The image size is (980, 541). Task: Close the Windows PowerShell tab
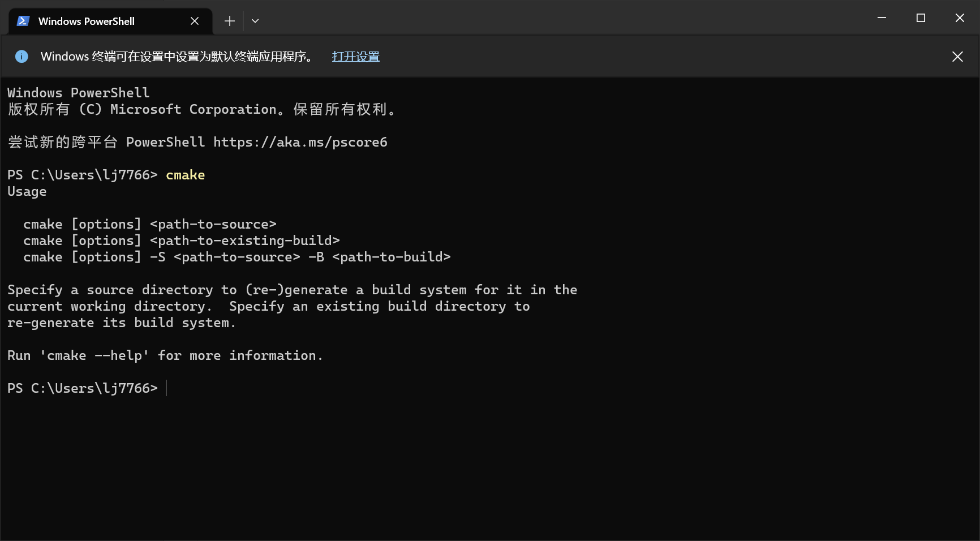[x=195, y=21]
